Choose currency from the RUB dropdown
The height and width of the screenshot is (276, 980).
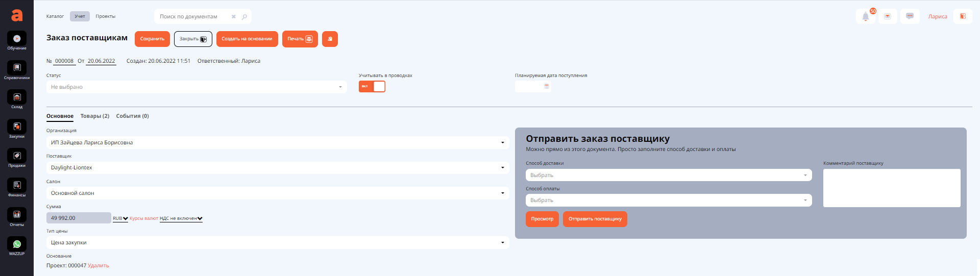[x=120, y=218]
